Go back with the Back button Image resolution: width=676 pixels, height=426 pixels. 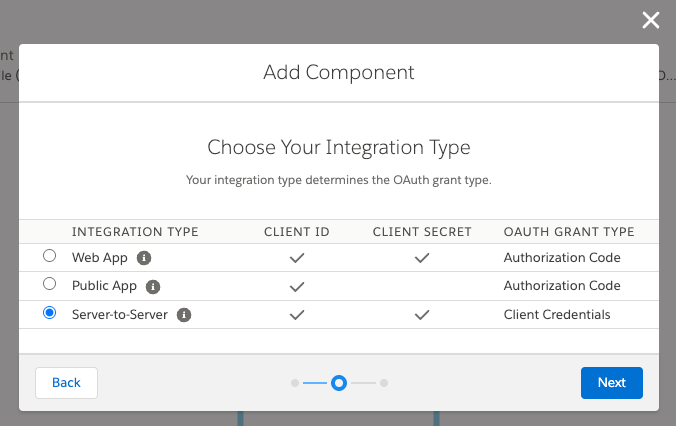(66, 383)
